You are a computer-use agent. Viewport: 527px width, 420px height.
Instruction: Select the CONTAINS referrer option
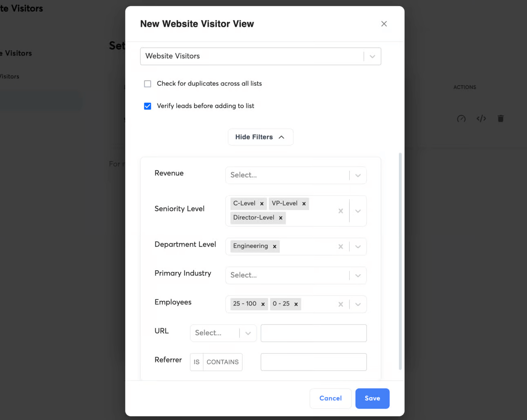pyautogui.click(x=223, y=362)
